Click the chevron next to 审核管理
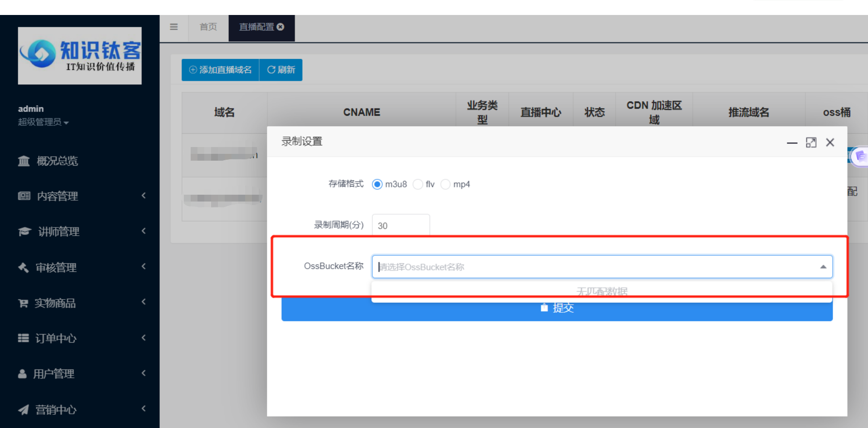Screen dimensions: 868x428 [x=143, y=266]
